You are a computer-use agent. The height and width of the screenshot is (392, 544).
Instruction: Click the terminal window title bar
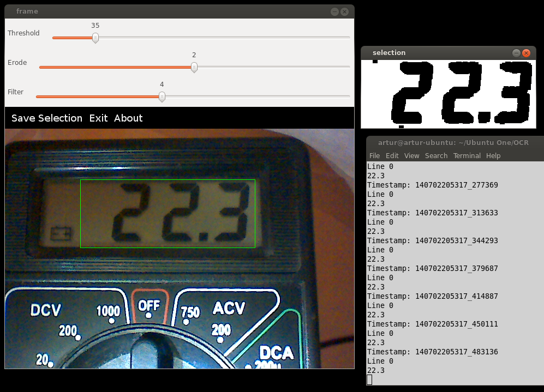(455, 143)
